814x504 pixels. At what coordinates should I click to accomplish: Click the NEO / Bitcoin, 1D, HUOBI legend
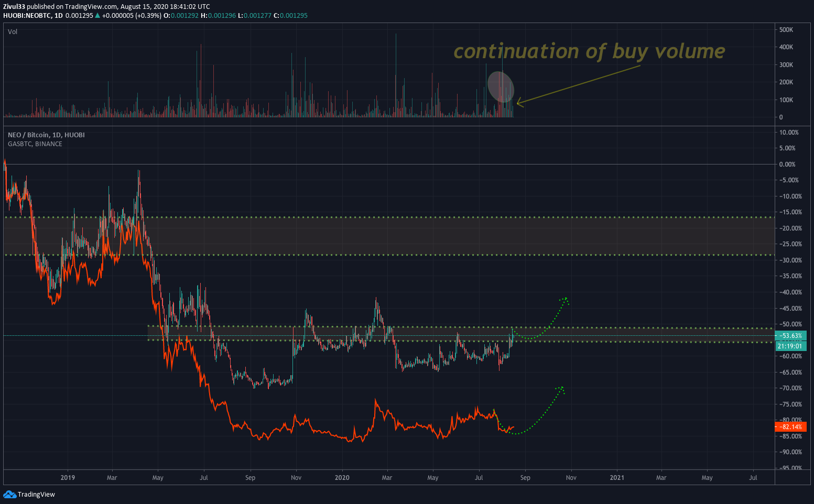pos(46,135)
